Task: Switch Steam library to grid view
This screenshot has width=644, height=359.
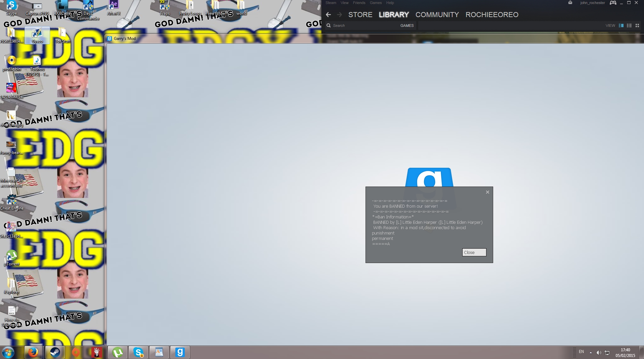Action: point(637,25)
